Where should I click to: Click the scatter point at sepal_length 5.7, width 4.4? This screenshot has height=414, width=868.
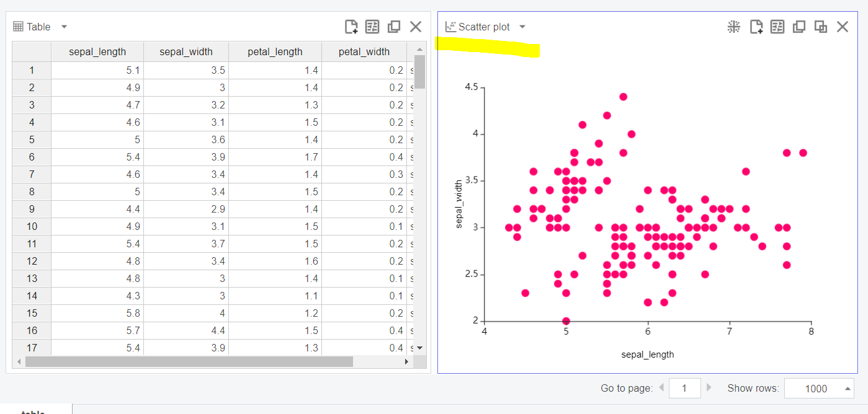click(624, 97)
